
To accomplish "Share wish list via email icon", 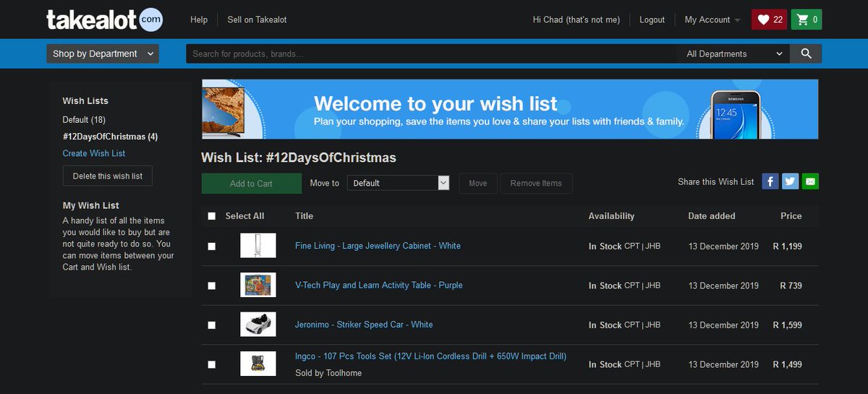I will (810, 181).
